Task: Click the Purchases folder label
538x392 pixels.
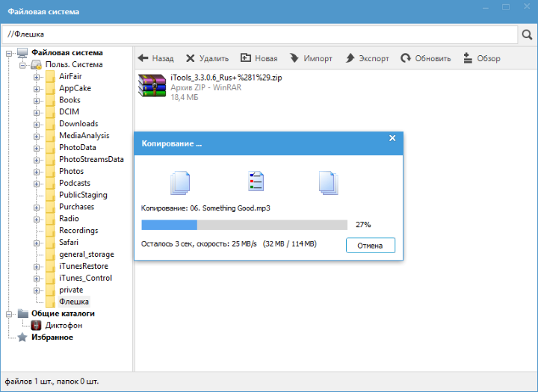Action: click(x=76, y=207)
